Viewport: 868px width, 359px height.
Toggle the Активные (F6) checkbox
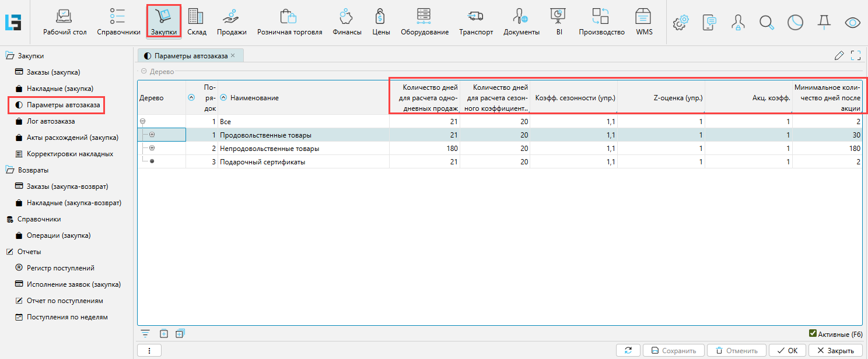tap(813, 334)
